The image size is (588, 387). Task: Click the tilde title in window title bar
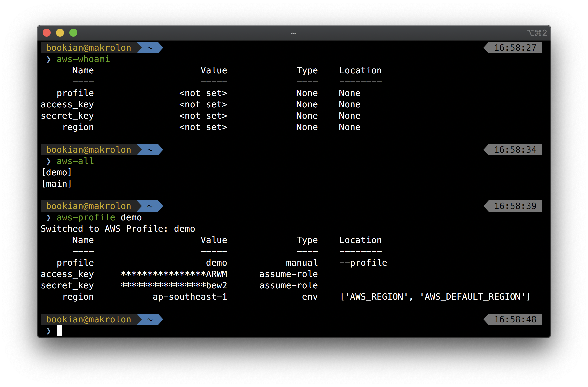pos(293,33)
